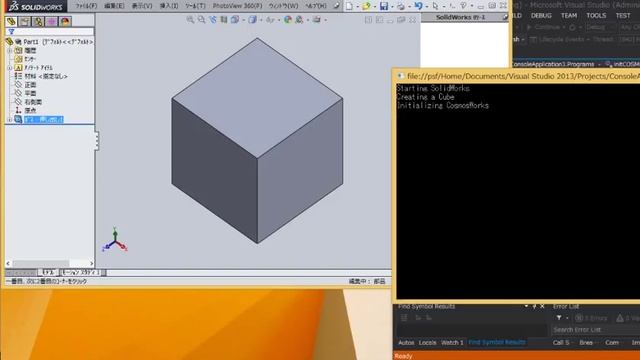Open the FeatureManager design tree tab
The image size is (640, 360).
coord(11,21)
